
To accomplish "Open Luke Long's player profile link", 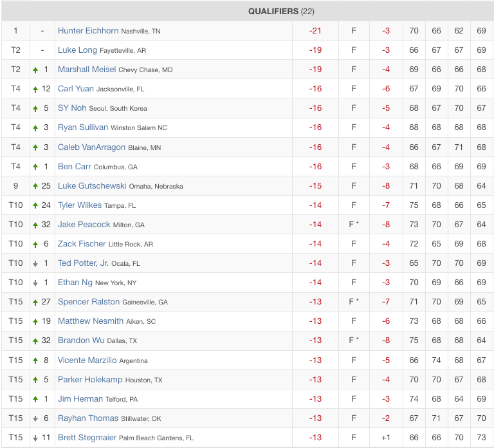I will coord(77,50).
